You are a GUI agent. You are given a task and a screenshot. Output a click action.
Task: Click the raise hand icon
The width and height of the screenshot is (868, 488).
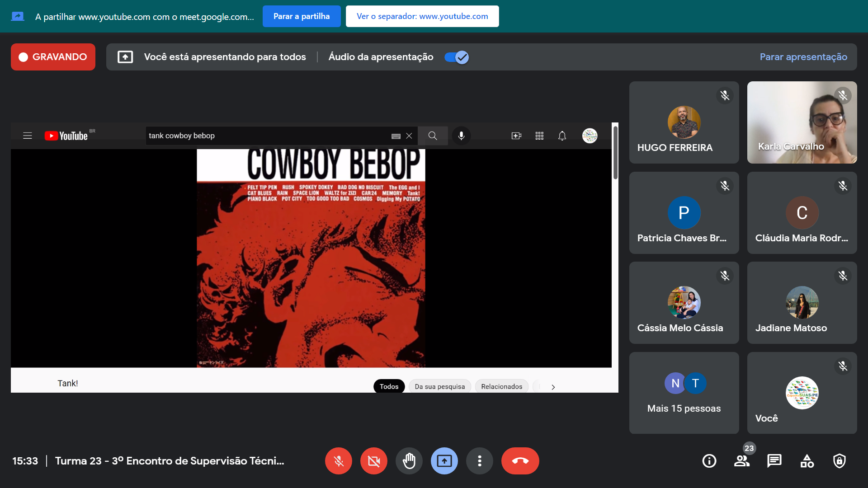pos(409,461)
